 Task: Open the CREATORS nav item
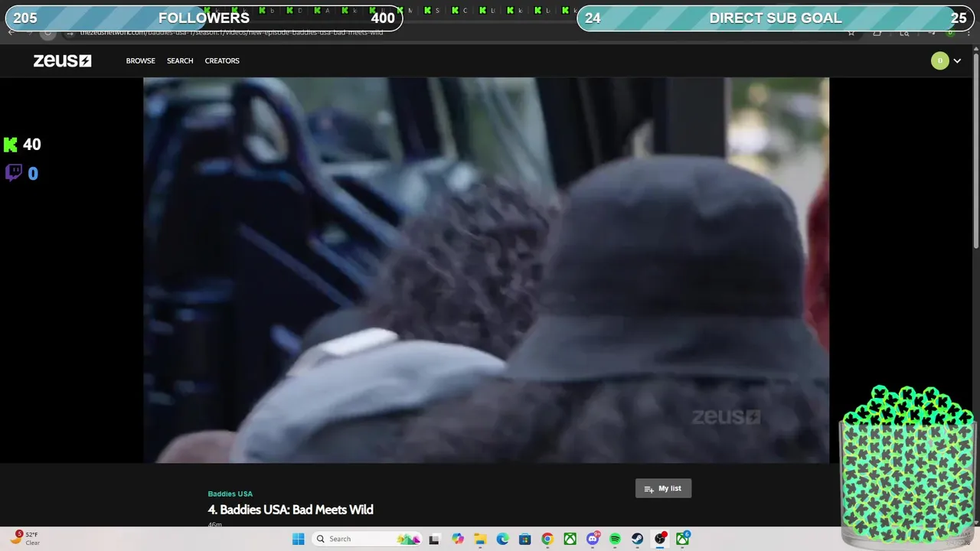(x=222, y=60)
